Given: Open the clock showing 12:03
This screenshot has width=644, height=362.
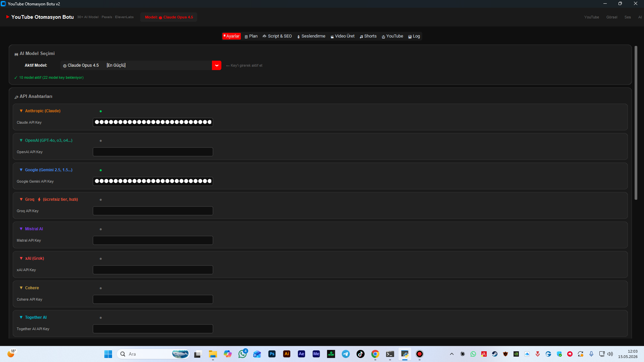Looking at the screenshot, I should tap(628, 354).
